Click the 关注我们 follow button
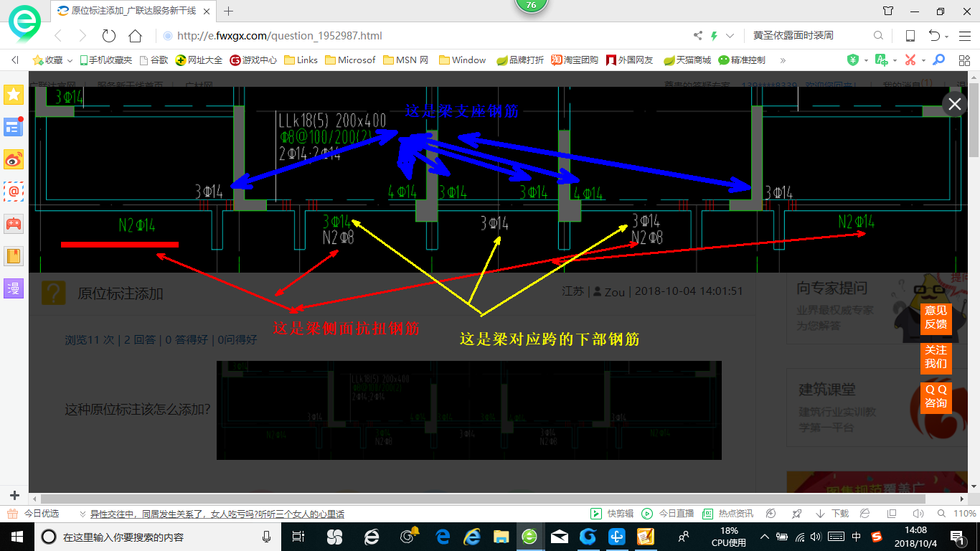Viewport: 980px width, 551px height. 936,357
